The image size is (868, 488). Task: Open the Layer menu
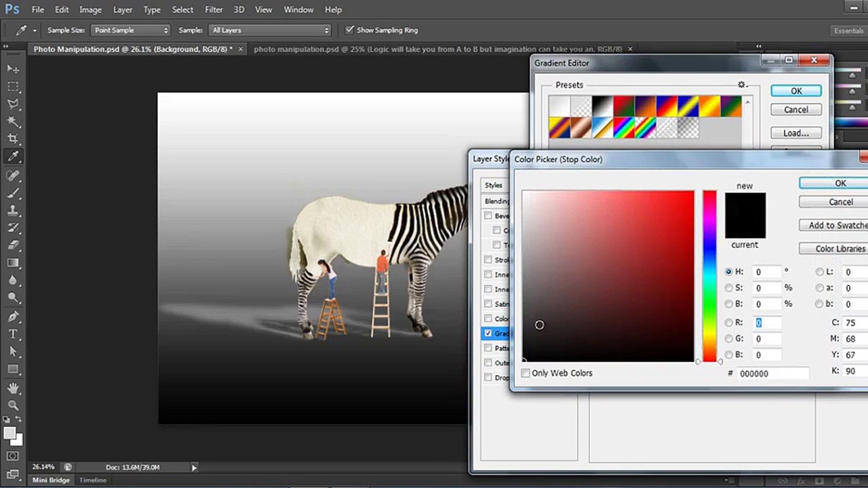click(x=123, y=9)
